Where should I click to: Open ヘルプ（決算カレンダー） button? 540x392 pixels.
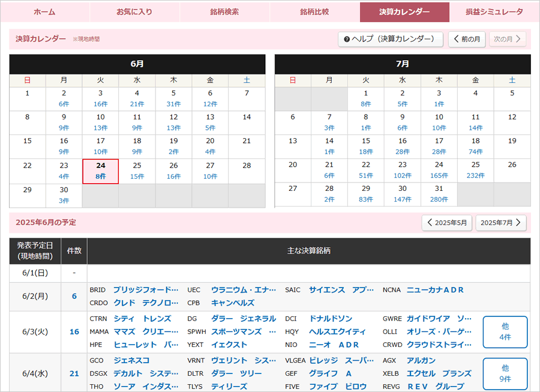coord(391,39)
